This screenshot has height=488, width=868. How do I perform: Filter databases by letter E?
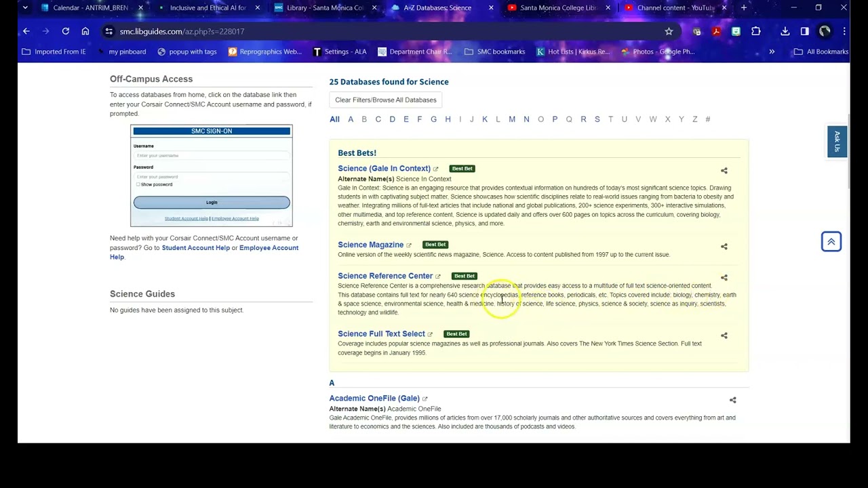click(406, 119)
